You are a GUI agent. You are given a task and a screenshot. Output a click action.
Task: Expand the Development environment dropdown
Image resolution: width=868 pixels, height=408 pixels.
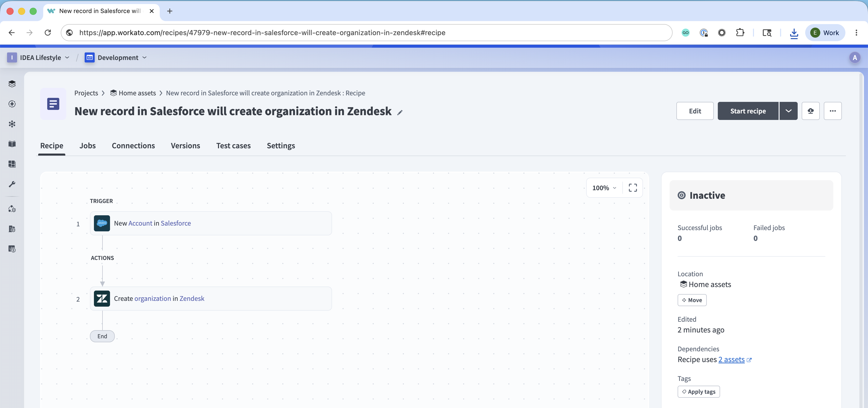[x=116, y=57]
